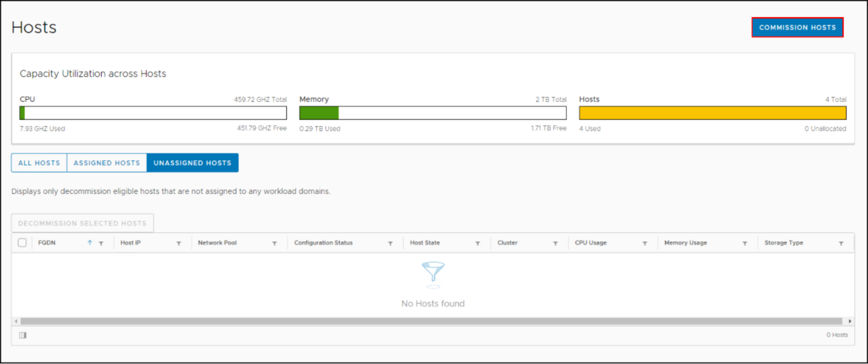Click the Storage Type column header
868x364 pixels.
click(784, 243)
